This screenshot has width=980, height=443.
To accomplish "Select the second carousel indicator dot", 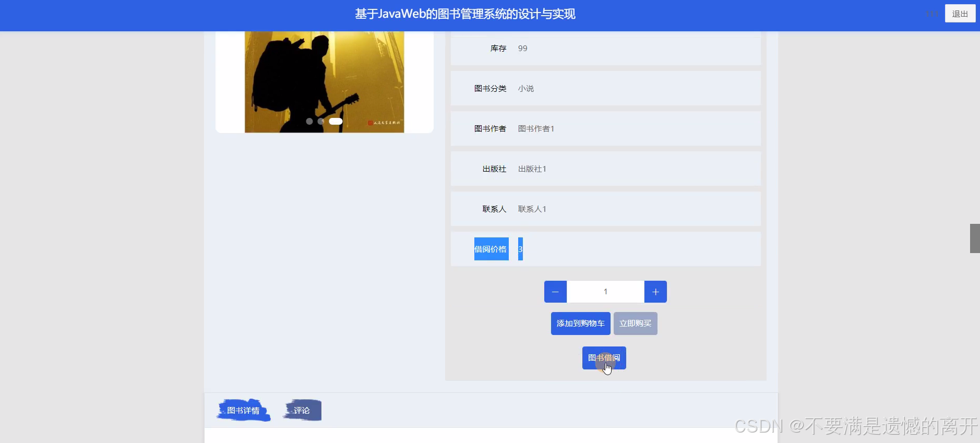I will click(x=321, y=121).
